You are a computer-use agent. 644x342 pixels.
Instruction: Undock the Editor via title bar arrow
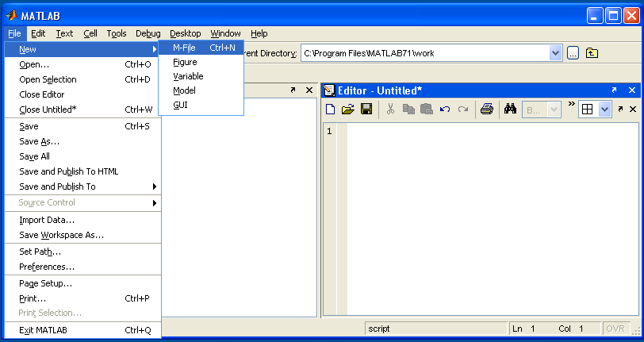614,90
